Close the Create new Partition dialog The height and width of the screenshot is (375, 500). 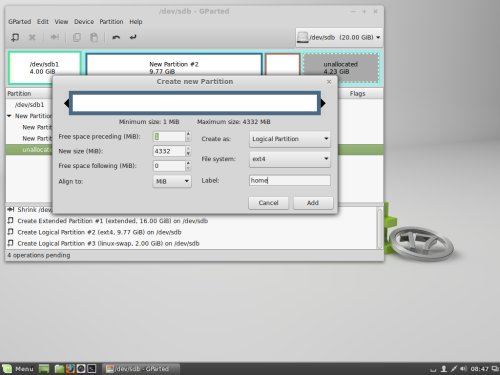point(329,82)
